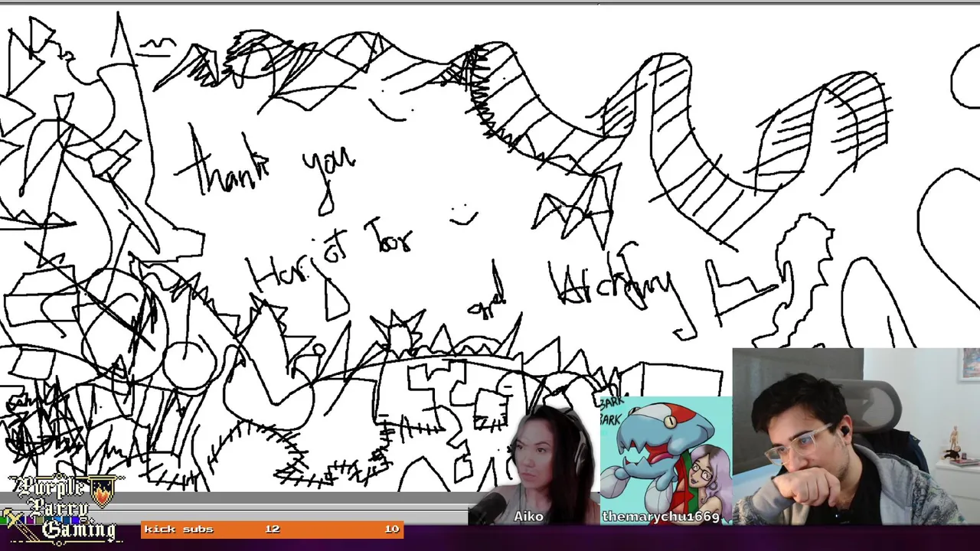Click the 'themarychu1669' name label
This screenshot has height=551, width=980.
coord(661,517)
